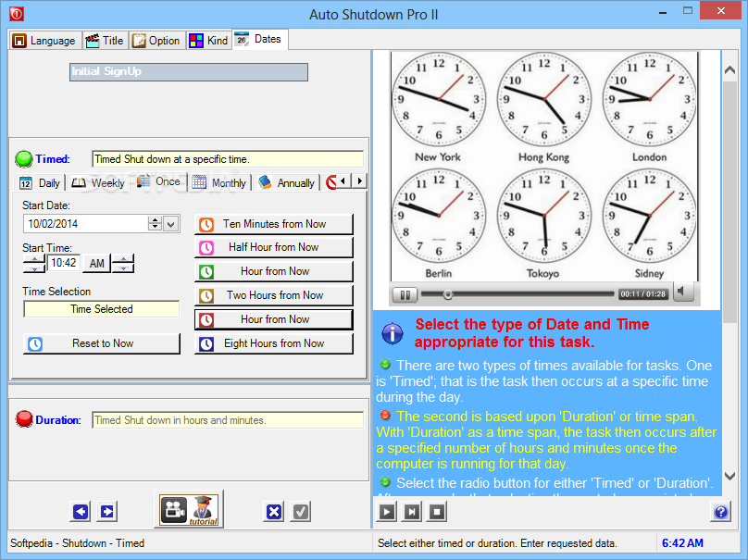The height and width of the screenshot is (560, 748).
Task: Click the calendar icon on Dates tab
Action: click(242, 39)
